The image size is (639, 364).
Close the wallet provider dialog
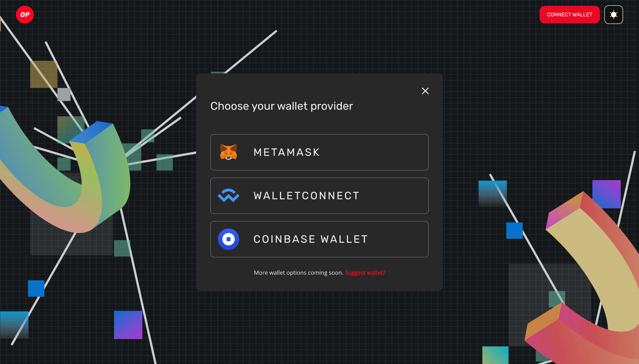(x=425, y=91)
